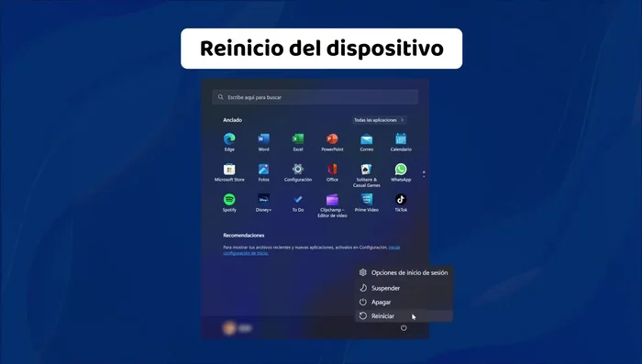Expand Todas las aplicaciones list
Image resolution: width=642 pixels, height=364 pixels.
point(379,120)
